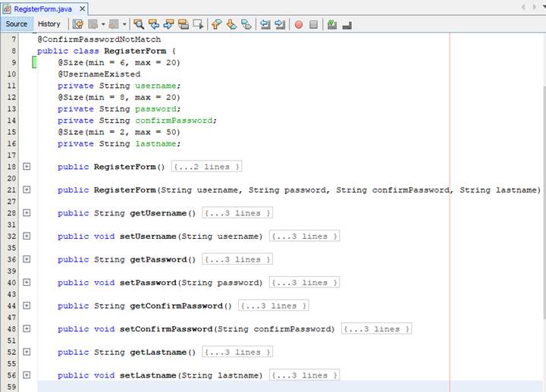This screenshot has height=392, width=546.
Task: Click the folded block after getPassword()
Action: (237, 259)
